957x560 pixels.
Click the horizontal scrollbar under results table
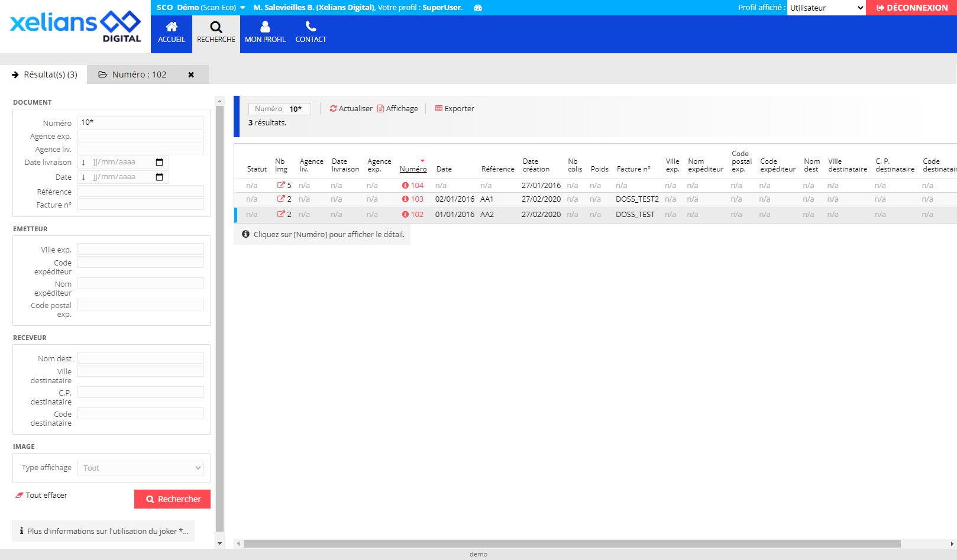coord(571,543)
